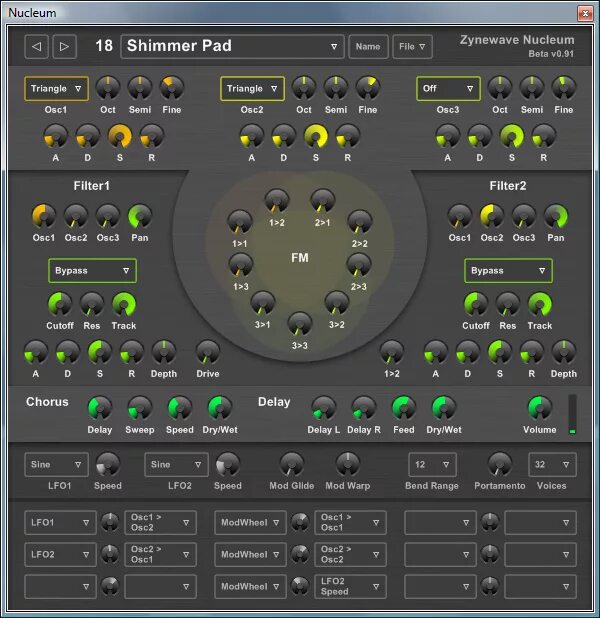Click Filter2 Osc2 level knob
This screenshot has height=618, width=600.
[x=492, y=216]
